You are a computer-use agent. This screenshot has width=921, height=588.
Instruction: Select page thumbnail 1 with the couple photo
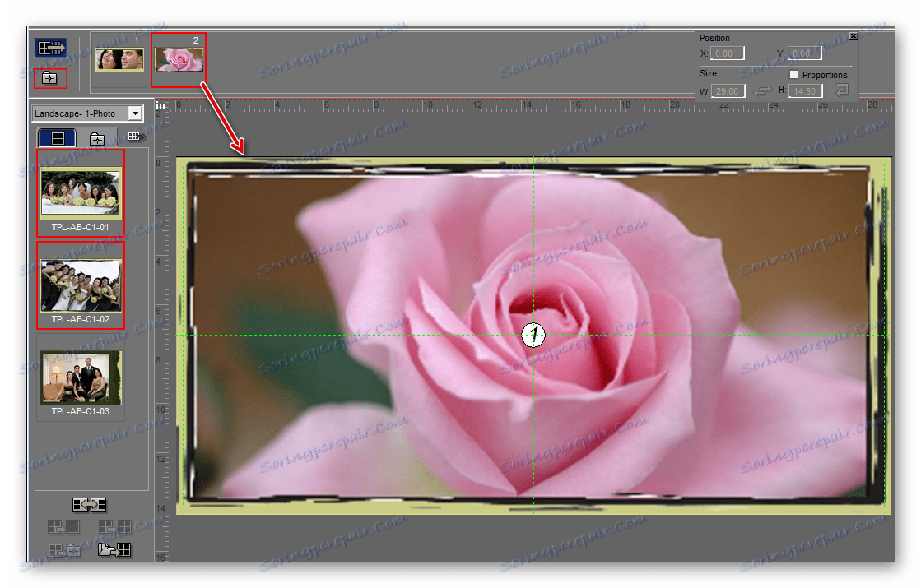[x=120, y=60]
